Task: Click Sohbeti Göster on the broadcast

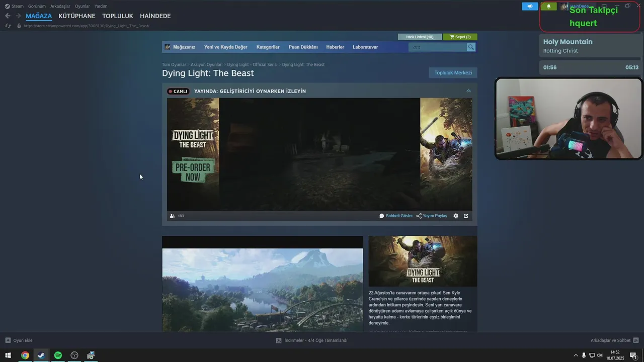Action: (x=396, y=216)
